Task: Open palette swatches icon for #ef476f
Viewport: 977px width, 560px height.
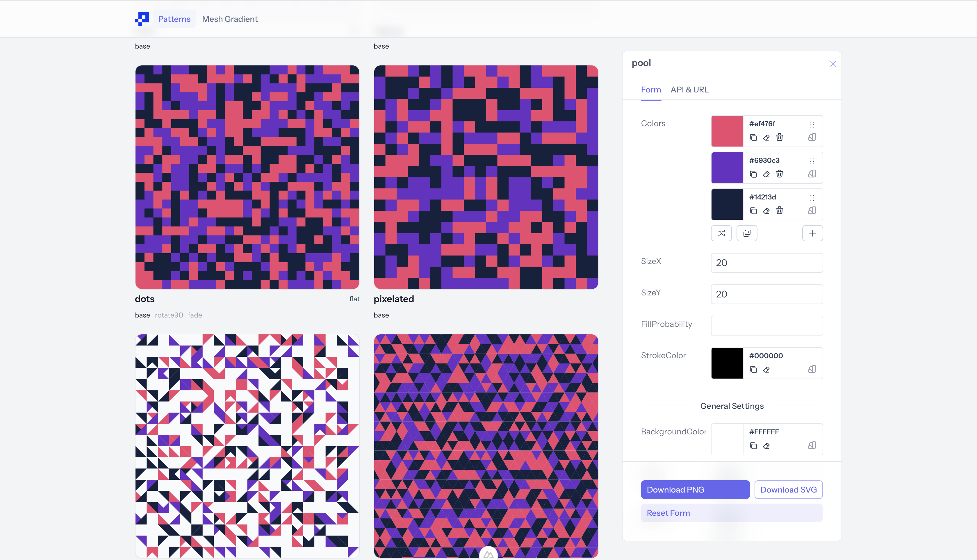Action: (812, 137)
